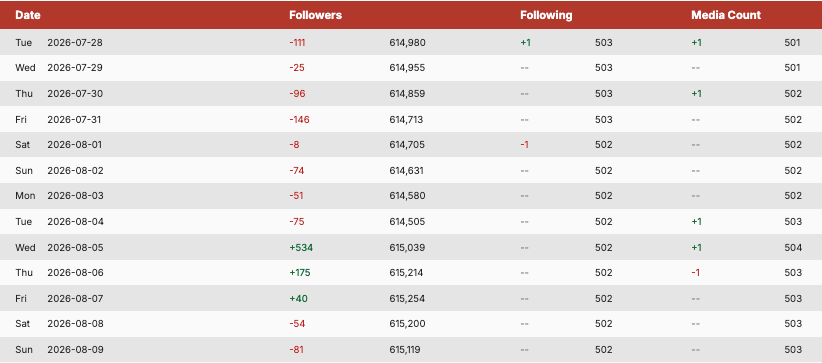Click the -111 followers change value
Screen dimensions: 822x363
coord(297,42)
